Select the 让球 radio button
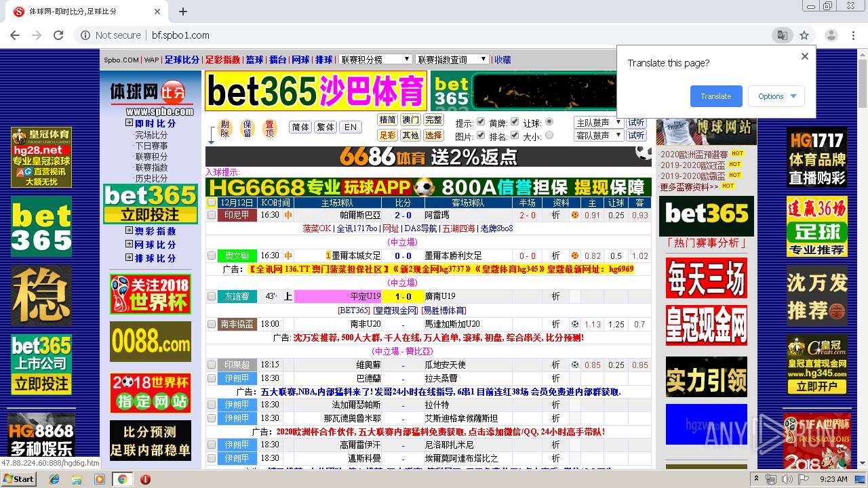Image resolution: width=868 pixels, height=488 pixels. pos(549,122)
